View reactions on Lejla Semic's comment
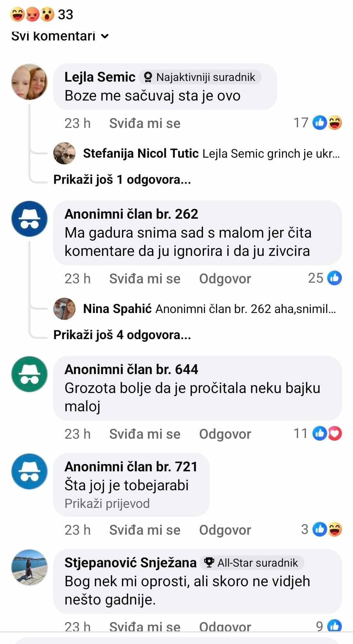 318,123
